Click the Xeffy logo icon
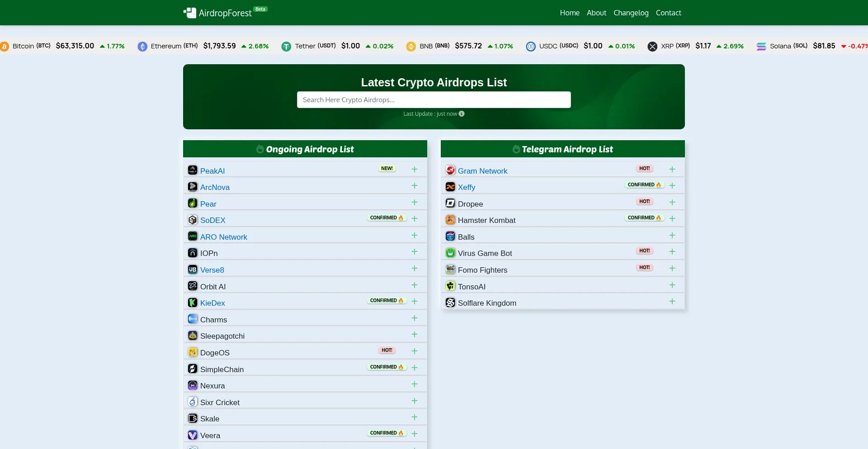Screen dimensions: 868x449 (x=450, y=186)
